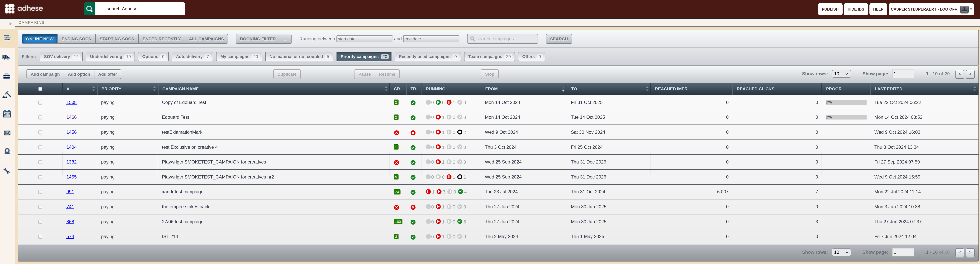Open the envelope icon in sidebar
The image size is (980, 264).
point(7,133)
